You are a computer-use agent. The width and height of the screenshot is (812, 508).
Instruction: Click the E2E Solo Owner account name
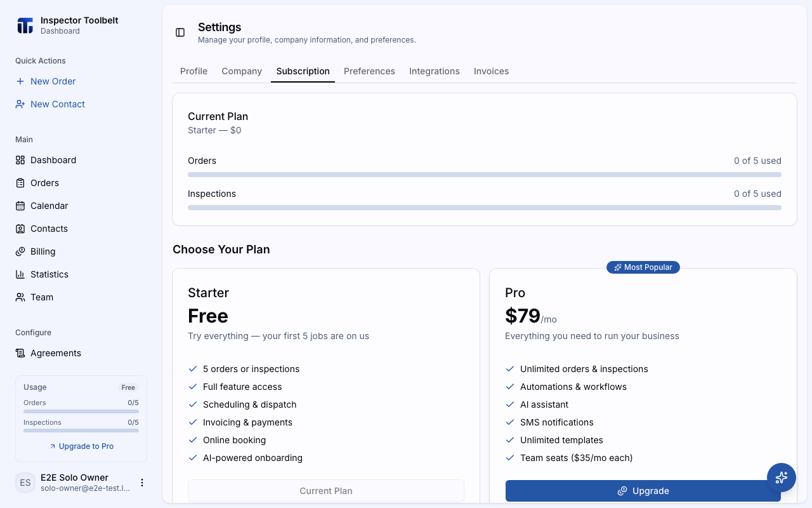coord(74,478)
